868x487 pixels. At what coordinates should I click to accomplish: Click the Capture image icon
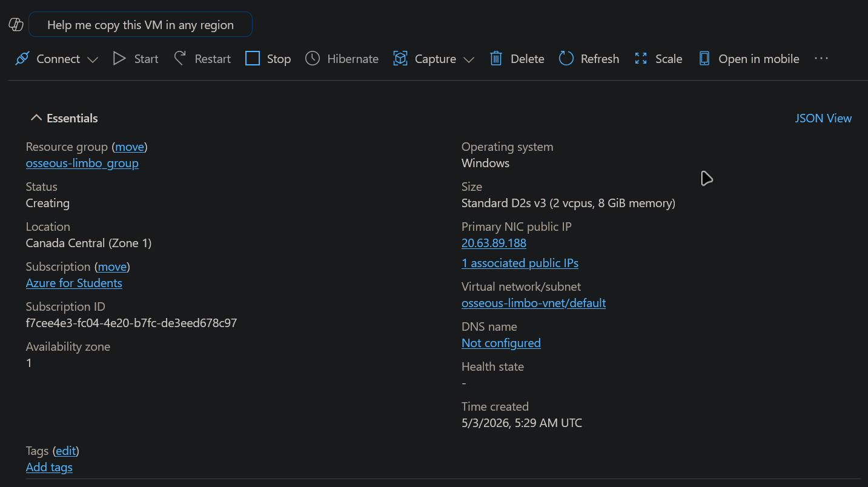coord(400,59)
